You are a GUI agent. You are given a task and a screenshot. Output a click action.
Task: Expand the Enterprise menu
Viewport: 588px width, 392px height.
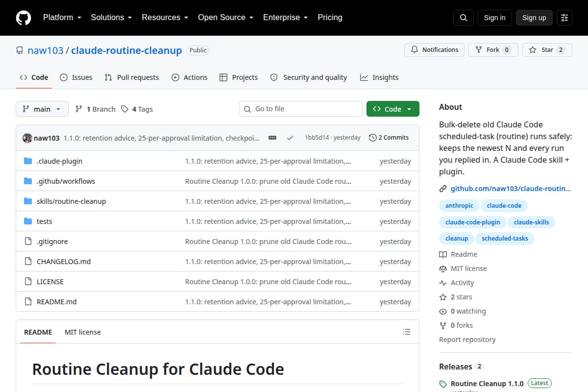point(286,18)
